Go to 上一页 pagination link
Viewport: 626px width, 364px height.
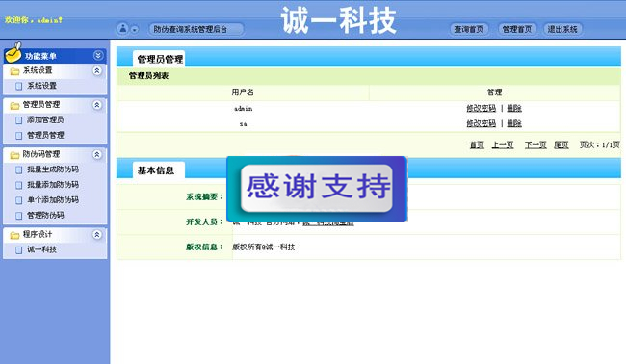coord(503,144)
